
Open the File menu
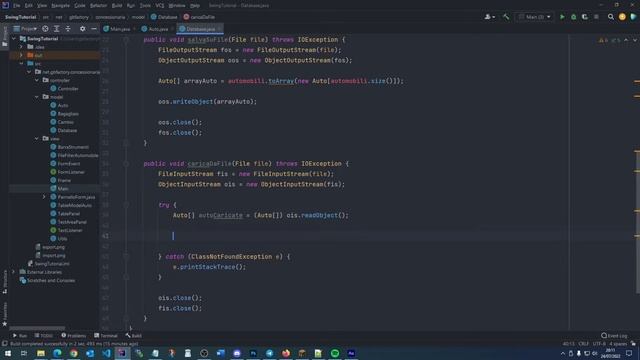point(16,5)
